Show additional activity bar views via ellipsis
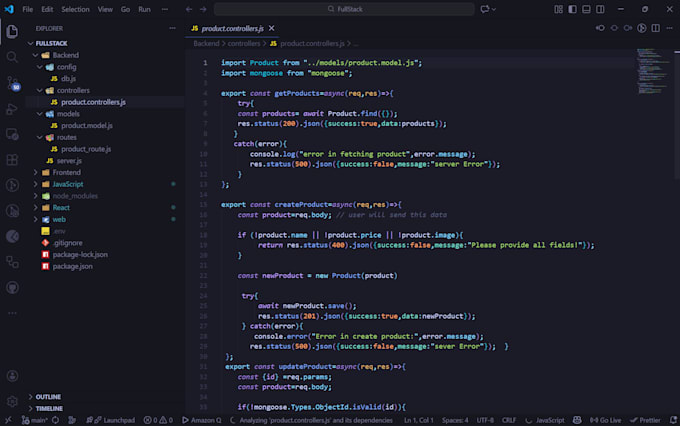Screen dimensions: 680x426 [x=12, y=313]
